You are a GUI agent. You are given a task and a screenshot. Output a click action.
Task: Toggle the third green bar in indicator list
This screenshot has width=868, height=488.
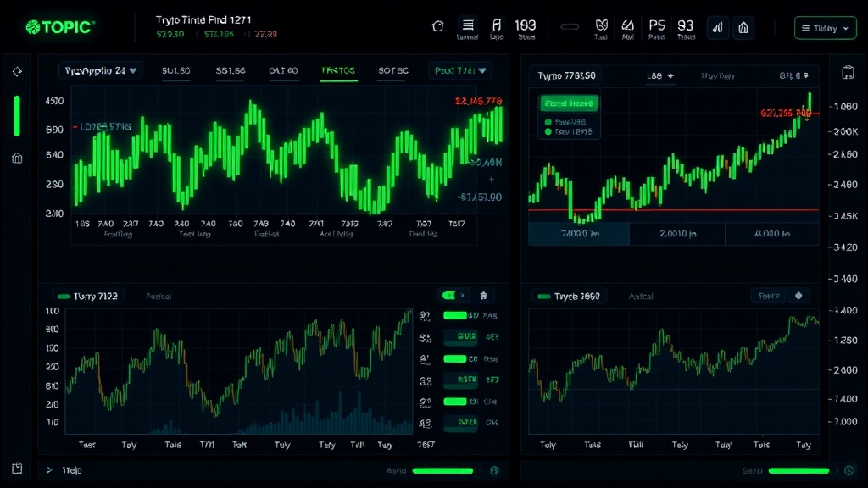455,359
